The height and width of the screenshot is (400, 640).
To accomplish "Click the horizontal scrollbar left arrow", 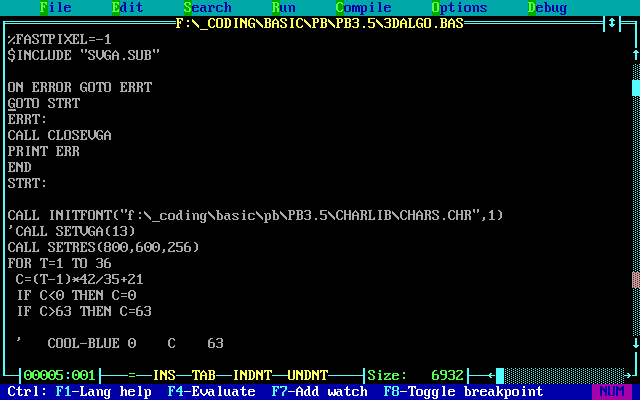I will (491, 375).
